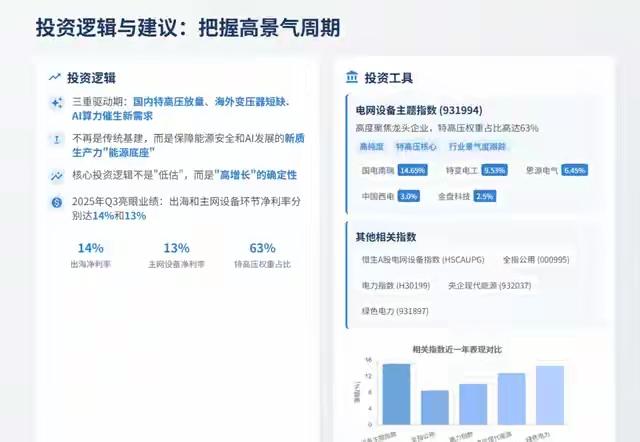
Task: Click the 13% 主网设备净利率 statistic
Action: coord(176,255)
